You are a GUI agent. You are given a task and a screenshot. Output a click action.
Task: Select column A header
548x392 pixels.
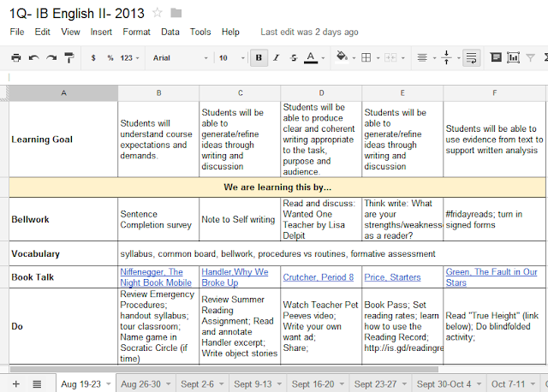coord(63,93)
